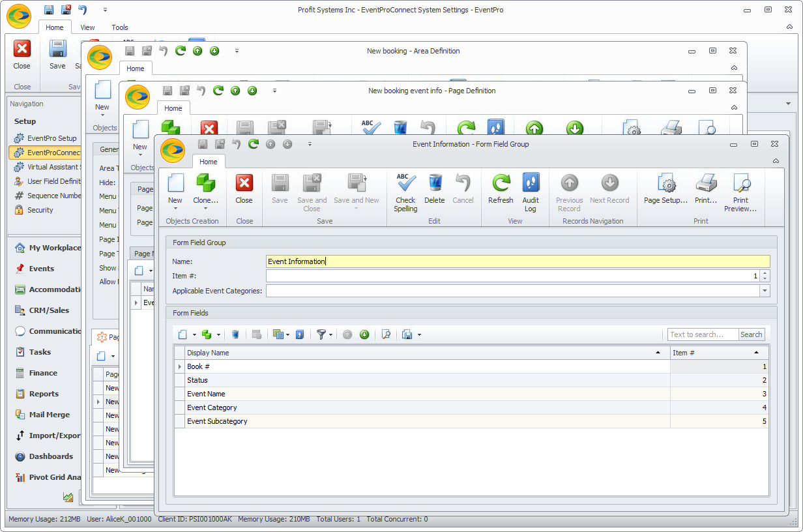803x532 pixels.
Task: Select the Home tab in Area Definition window
Action: pos(136,68)
